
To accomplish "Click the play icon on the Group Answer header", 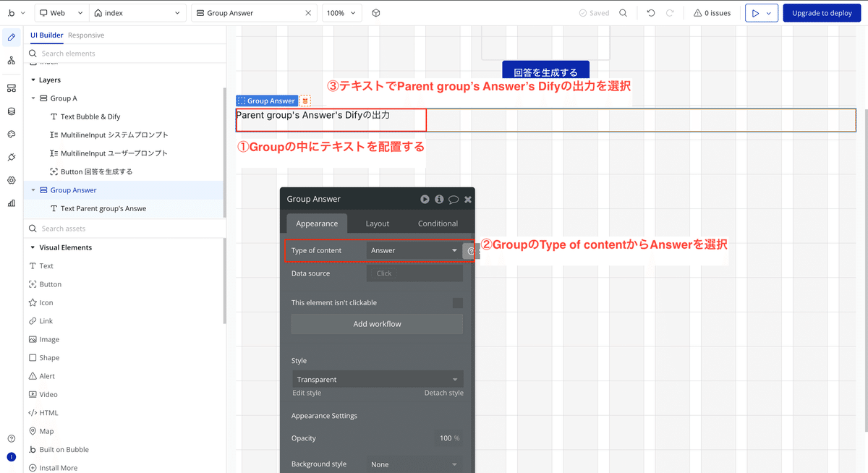I will (425, 199).
